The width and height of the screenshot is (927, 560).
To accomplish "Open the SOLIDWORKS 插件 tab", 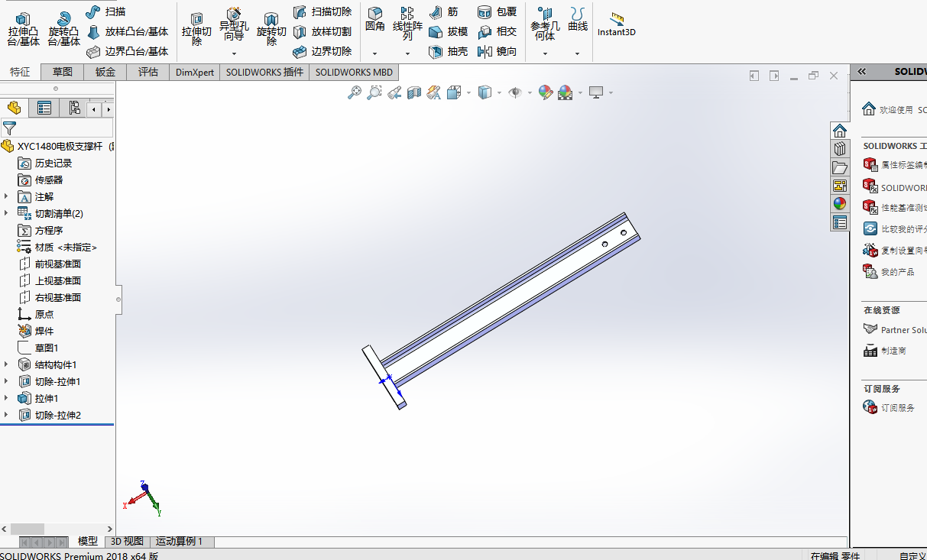I will [264, 72].
